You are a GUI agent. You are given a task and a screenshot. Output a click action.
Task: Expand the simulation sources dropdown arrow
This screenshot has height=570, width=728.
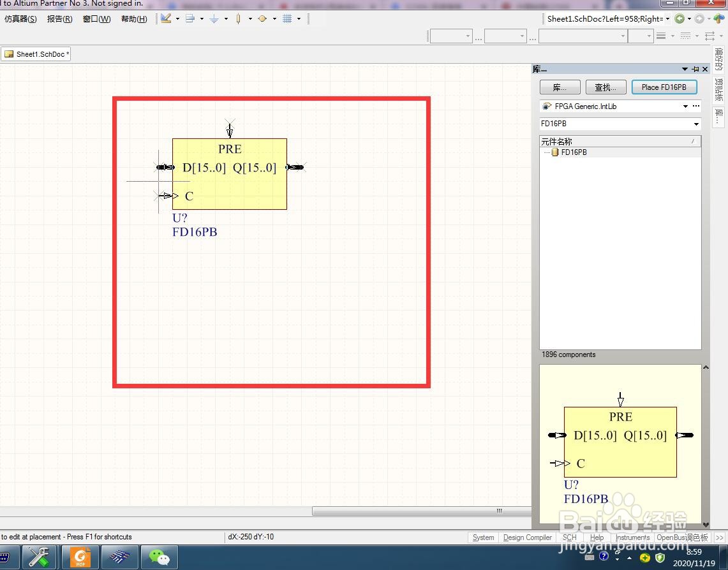(x=274, y=19)
